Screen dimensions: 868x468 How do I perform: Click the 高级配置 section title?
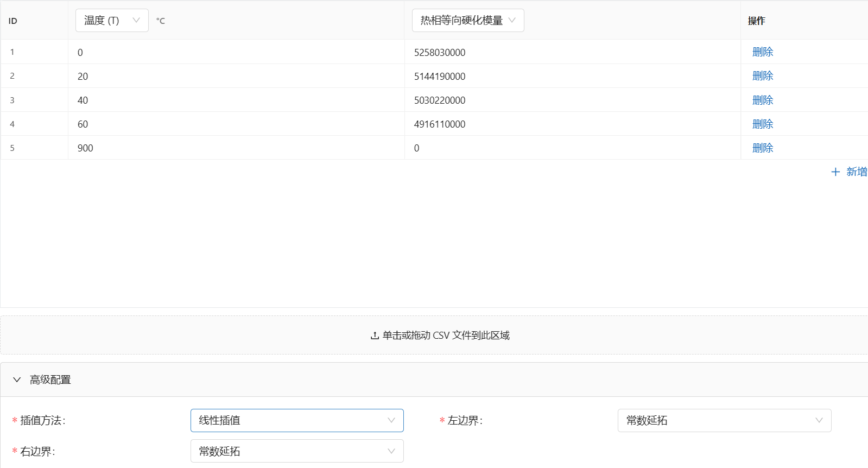click(x=50, y=380)
